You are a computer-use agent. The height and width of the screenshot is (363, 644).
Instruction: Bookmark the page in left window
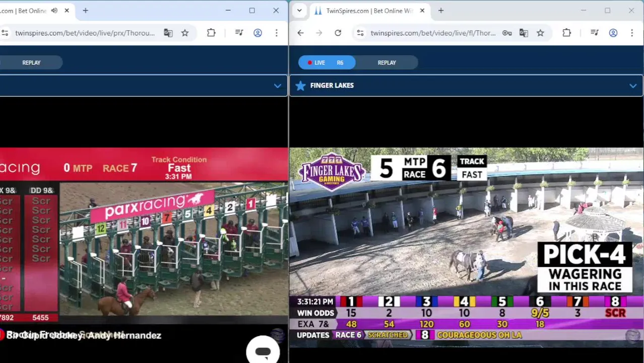(185, 33)
